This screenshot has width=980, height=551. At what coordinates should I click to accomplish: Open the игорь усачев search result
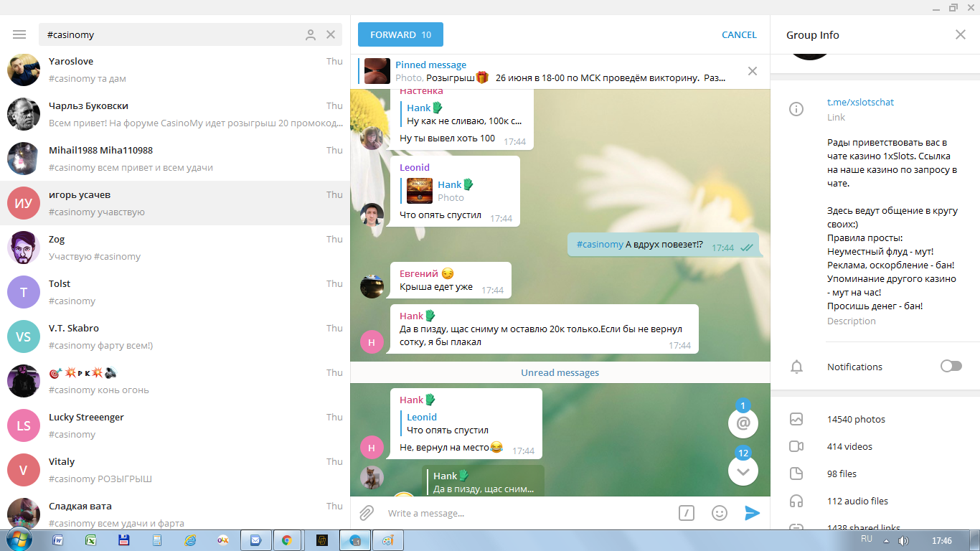click(x=175, y=203)
